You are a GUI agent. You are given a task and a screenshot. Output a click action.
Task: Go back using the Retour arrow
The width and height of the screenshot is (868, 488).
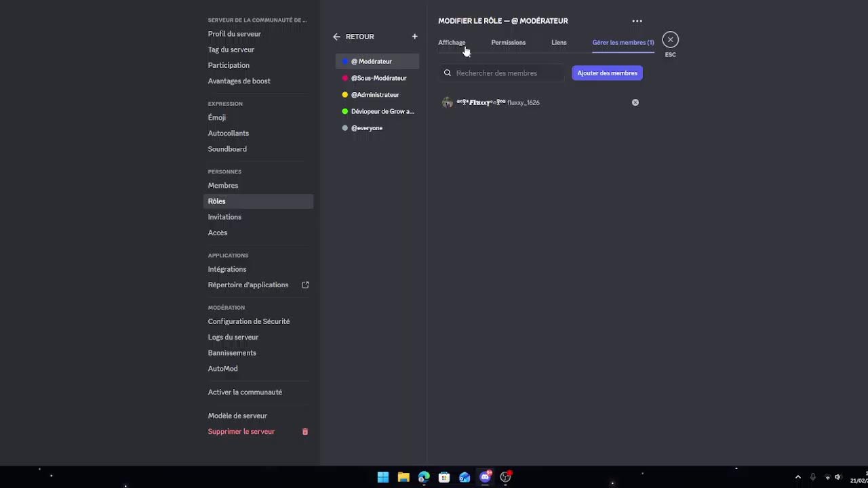tap(336, 37)
